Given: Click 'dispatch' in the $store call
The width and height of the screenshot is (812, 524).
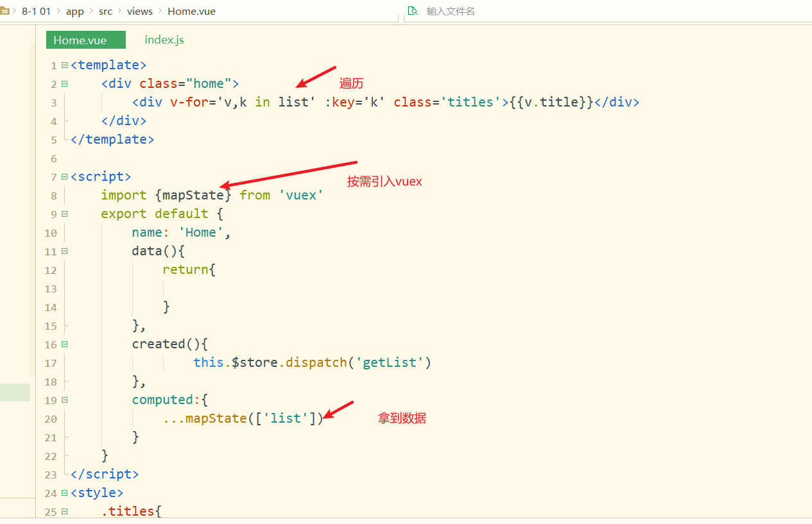Looking at the screenshot, I should click(316, 363).
